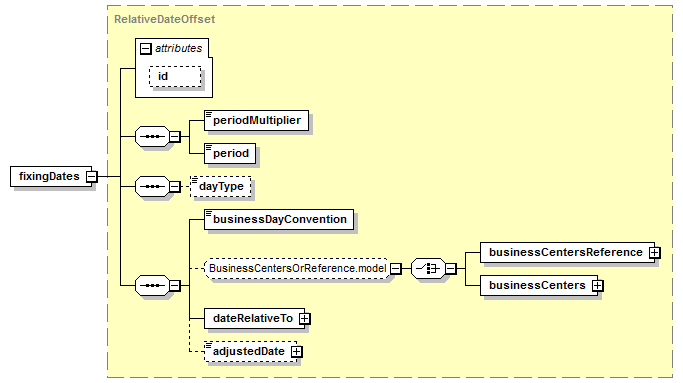The image size is (683, 383).
Task: Collapse the sequence containing periodMultiplier and period
Action: point(174,137)
